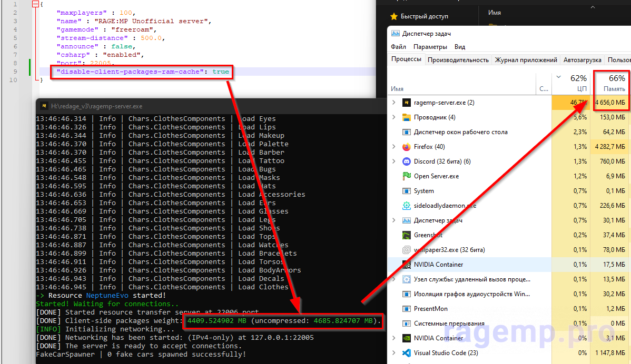
Task: Click the Greenshot process icon
Action: click(407, 235)
